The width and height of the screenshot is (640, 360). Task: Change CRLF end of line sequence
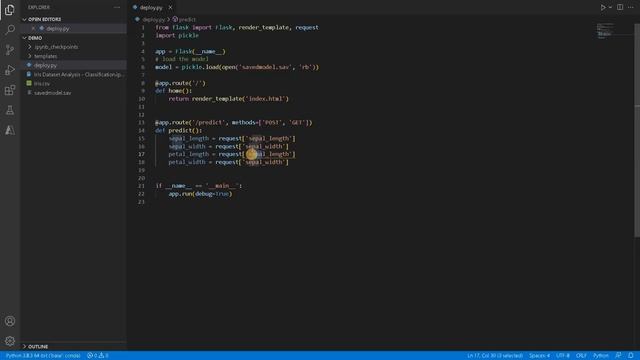pos(581,356)
